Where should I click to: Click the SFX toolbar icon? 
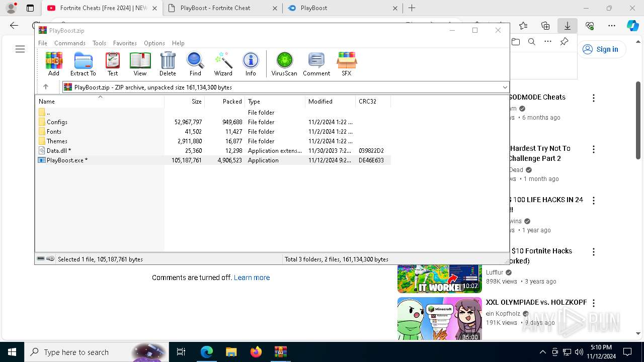click(x=347, y=64)
